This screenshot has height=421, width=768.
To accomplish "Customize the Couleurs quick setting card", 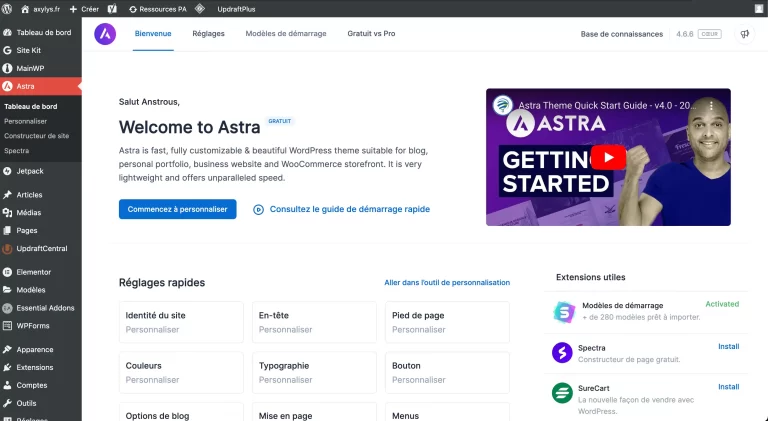I will [x=181, y=372].
